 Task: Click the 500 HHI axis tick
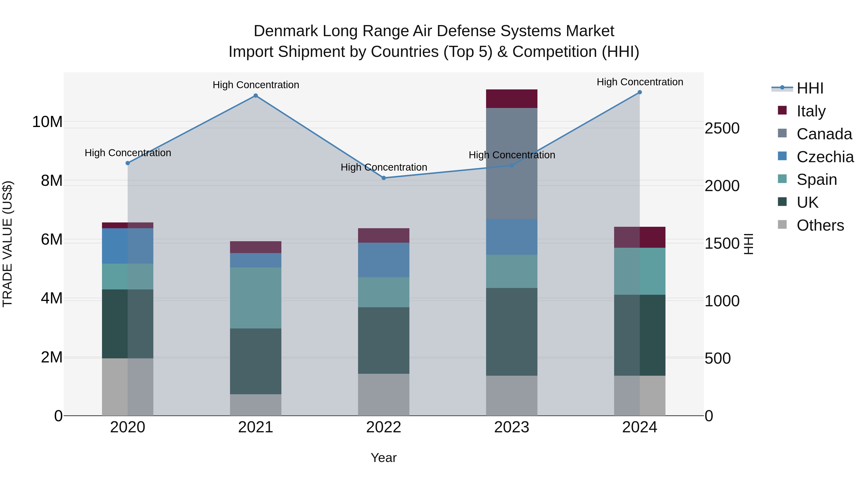pyautogui.click(x=718, y=358)
